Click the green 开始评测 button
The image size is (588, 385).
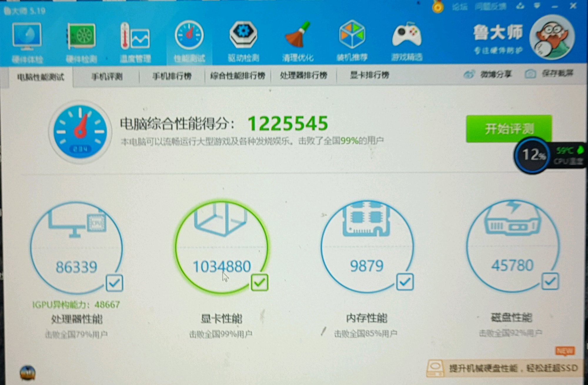509,129
